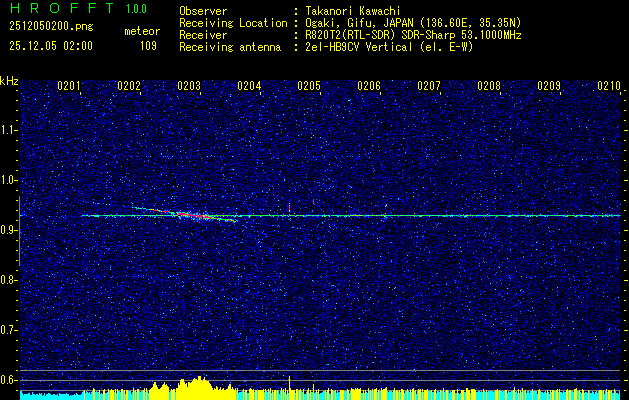Click frequency axis label 0.6

[8, 380]
